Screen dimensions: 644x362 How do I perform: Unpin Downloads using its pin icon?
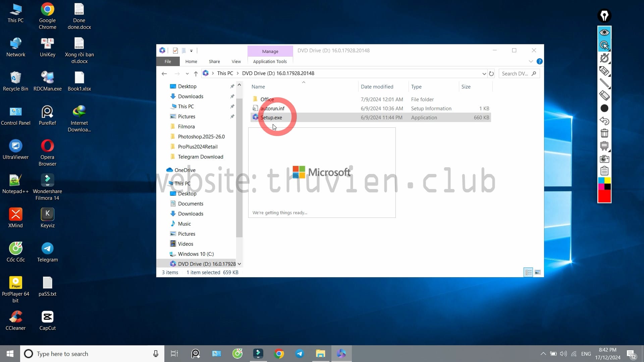tap(232, 97)
